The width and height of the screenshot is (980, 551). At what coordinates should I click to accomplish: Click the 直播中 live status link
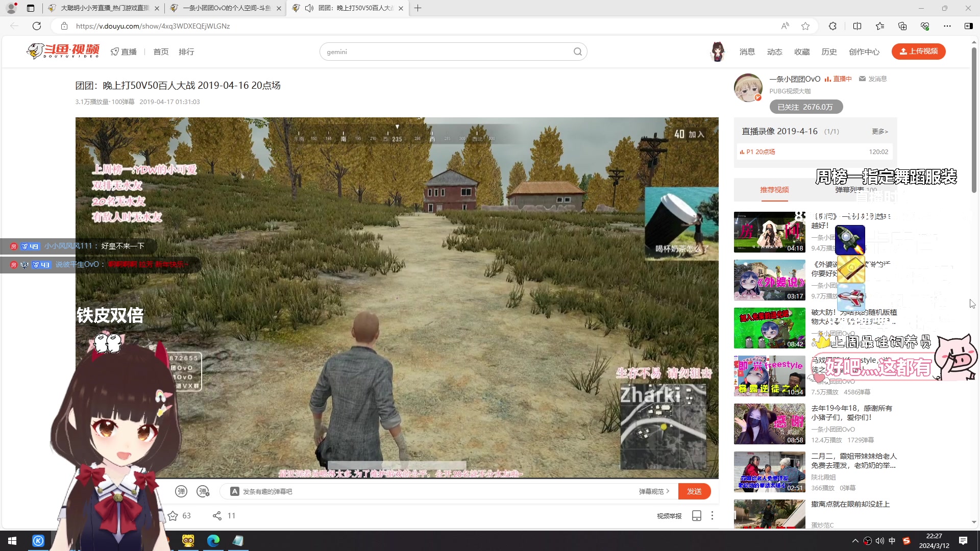point(838,79)
